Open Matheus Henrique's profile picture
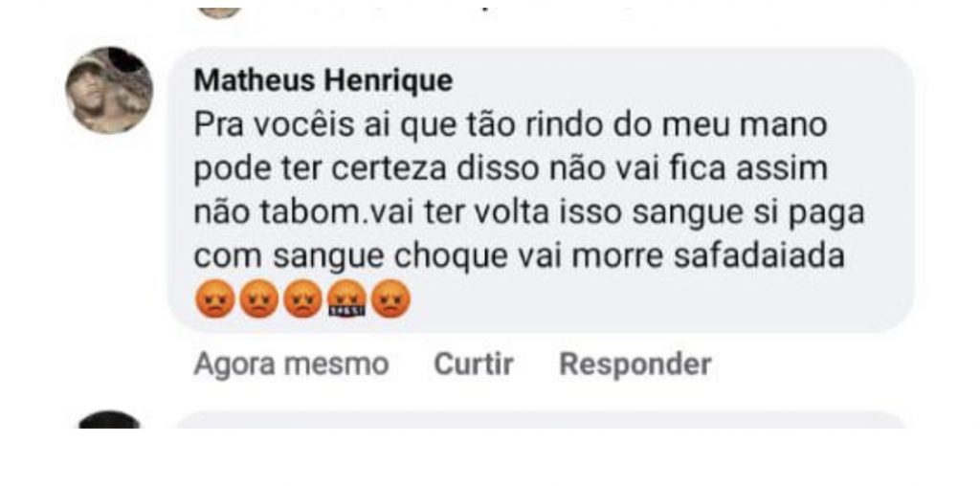 coord(109,89)
